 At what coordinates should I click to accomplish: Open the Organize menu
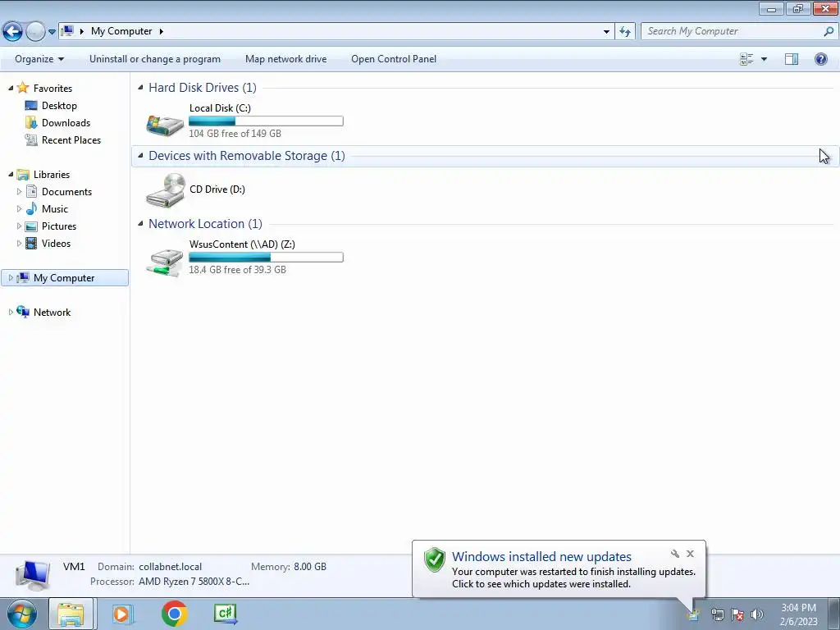tap(39, 59)
